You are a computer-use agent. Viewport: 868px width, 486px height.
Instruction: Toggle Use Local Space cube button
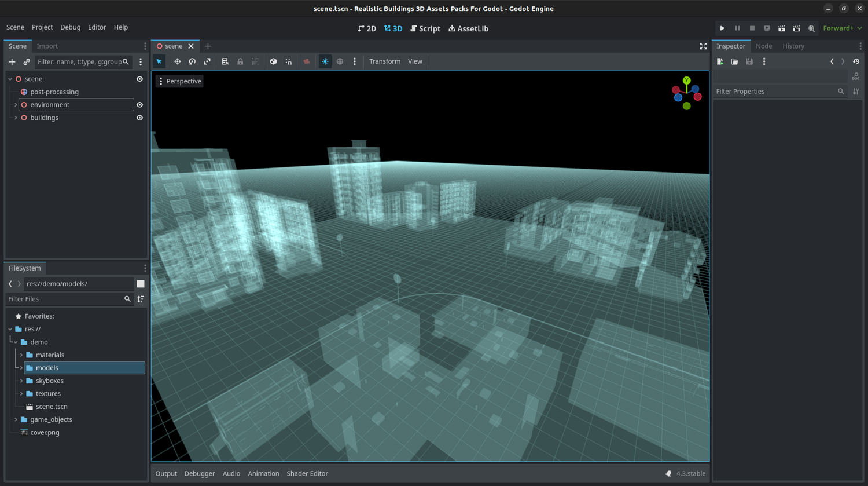click(x=273, y=61)
